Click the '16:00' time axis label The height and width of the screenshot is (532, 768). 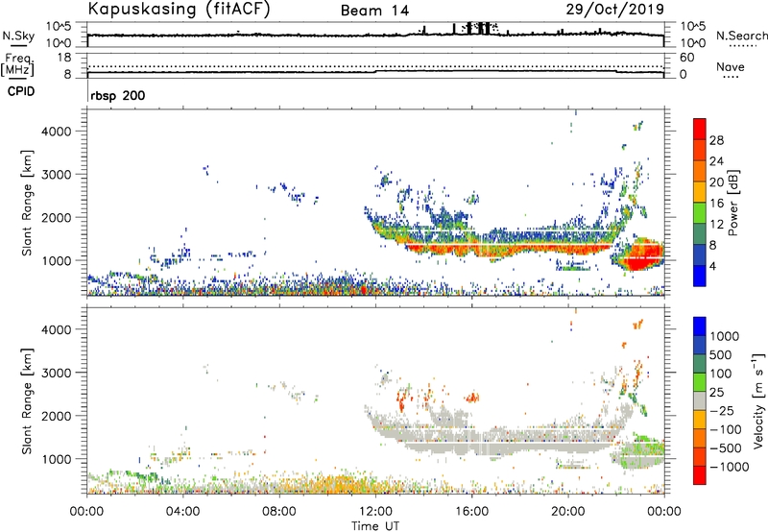click(472, 512)
